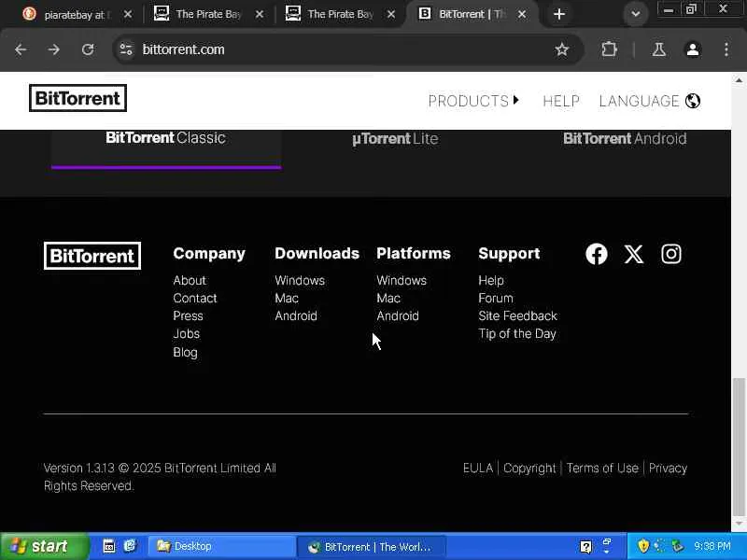
Task: Open BitTorrent's Facebook page icon
Action: (x=596, y=254)
